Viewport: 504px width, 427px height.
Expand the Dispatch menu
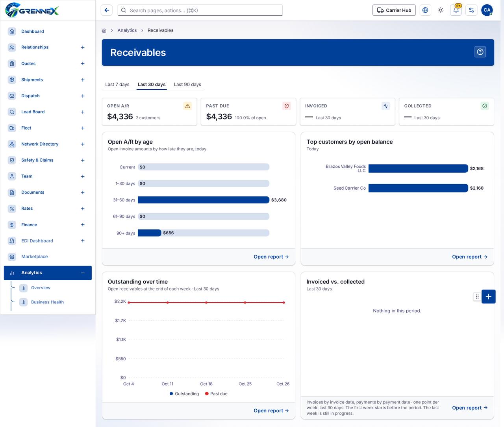tap(83, 96)
